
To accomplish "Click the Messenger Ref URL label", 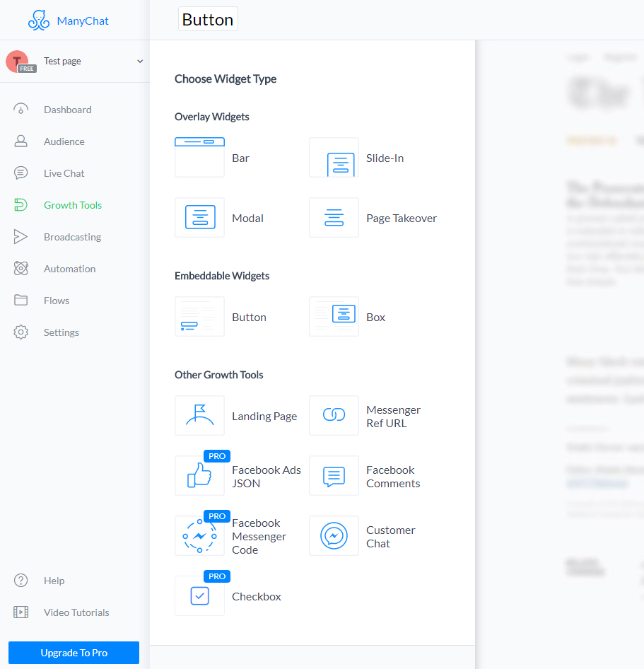I will (393, 417).
